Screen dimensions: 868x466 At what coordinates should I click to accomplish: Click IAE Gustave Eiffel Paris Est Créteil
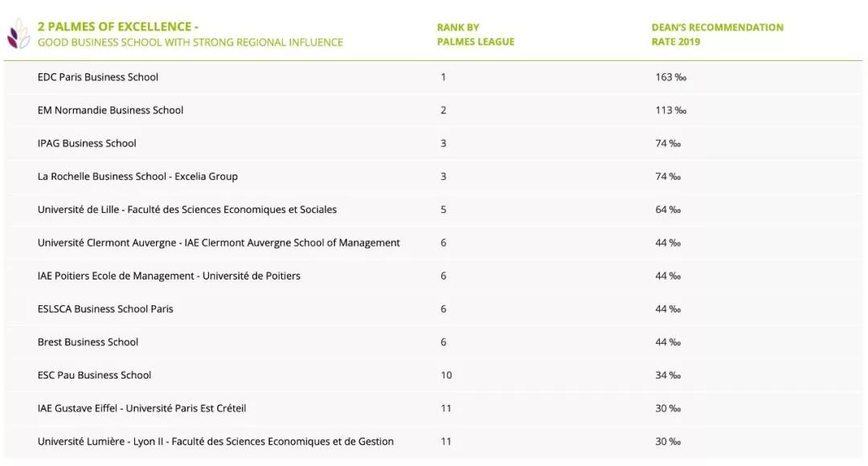pos(141,408)
